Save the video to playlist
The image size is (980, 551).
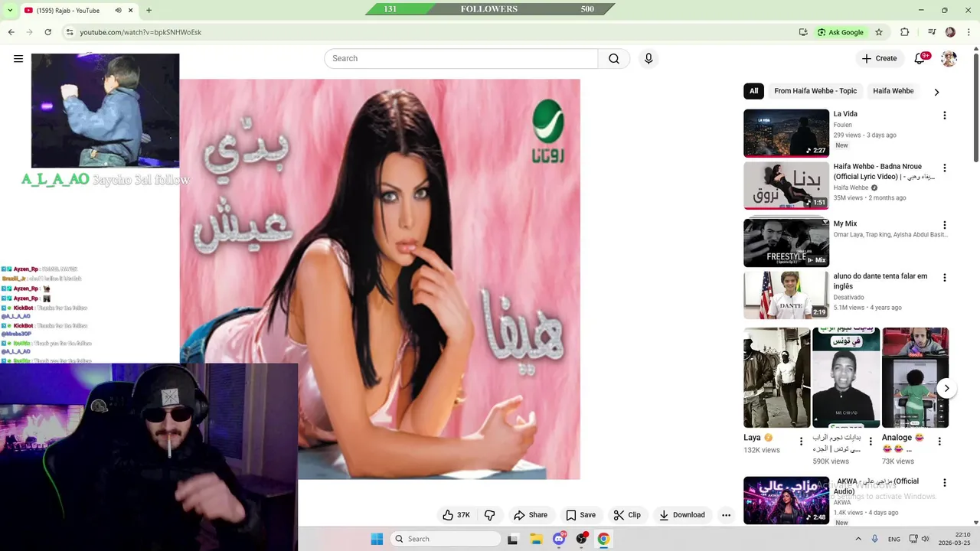pyautogui.click(x=580, y=515)
